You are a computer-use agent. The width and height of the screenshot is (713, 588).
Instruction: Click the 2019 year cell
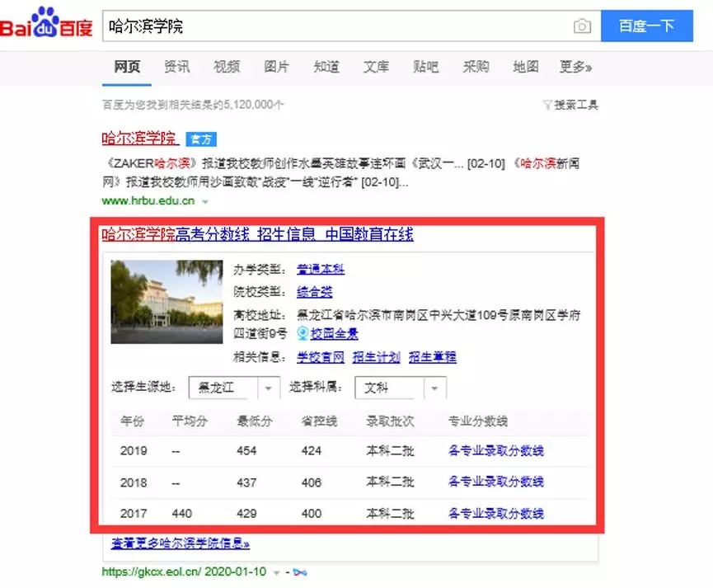[x=134, y=450]
